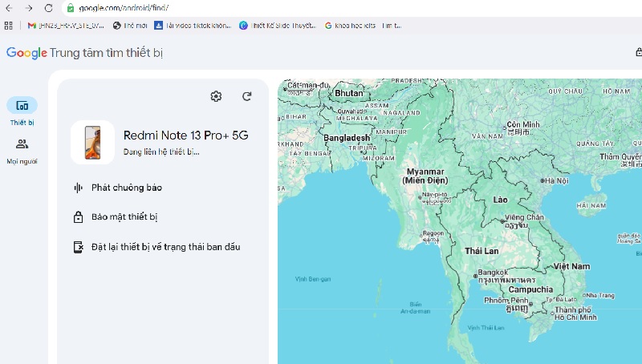Open settings with the gear icon
The height and width of the screenshot is (364, 642).
(x=216, y=96)
